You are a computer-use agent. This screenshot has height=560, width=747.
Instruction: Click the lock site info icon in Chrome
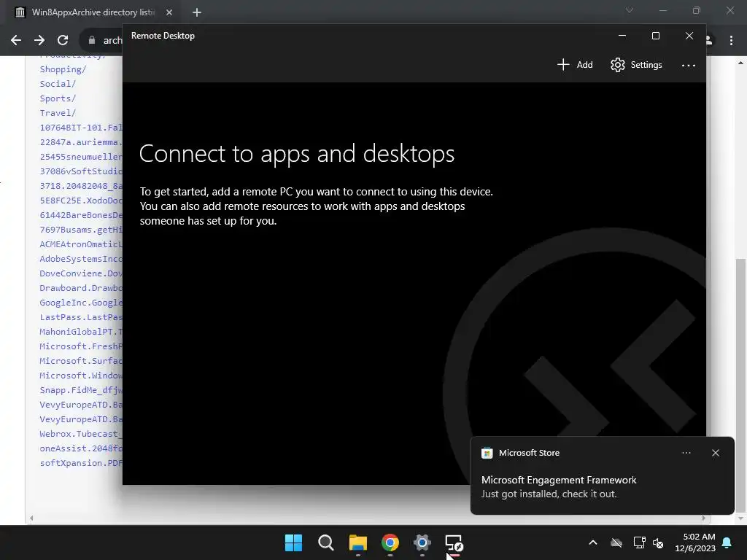[x=91, y=40]
